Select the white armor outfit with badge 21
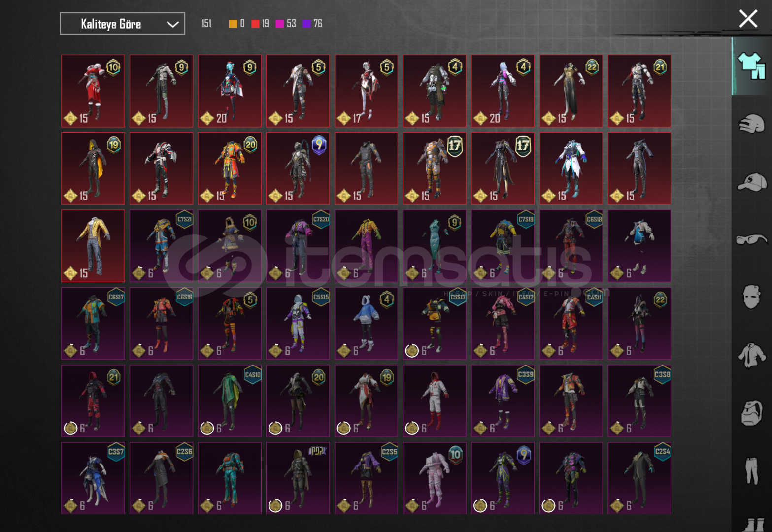This screenshot has height=532, width=772. (639, 91)
